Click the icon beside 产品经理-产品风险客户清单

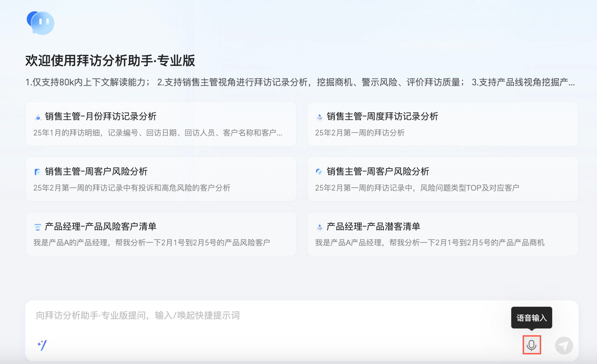38,227
